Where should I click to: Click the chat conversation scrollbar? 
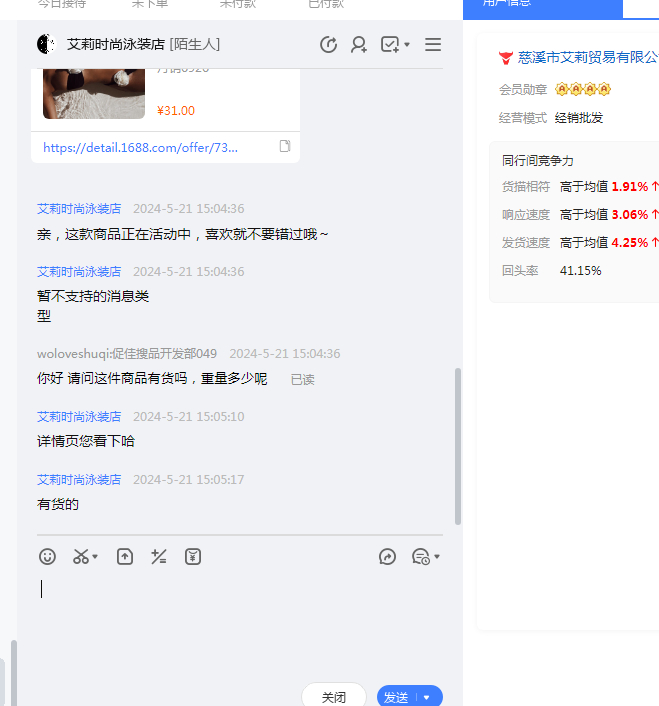click(x=458, y=446)
